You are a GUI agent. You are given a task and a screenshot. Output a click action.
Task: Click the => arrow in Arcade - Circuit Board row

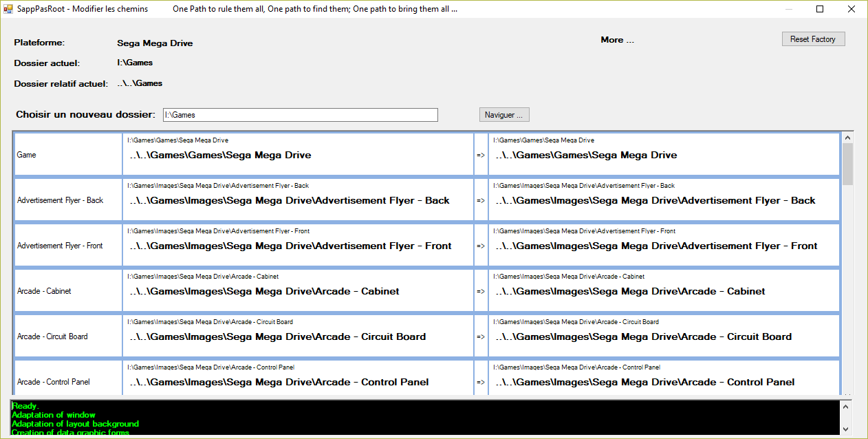click(481, 336)
